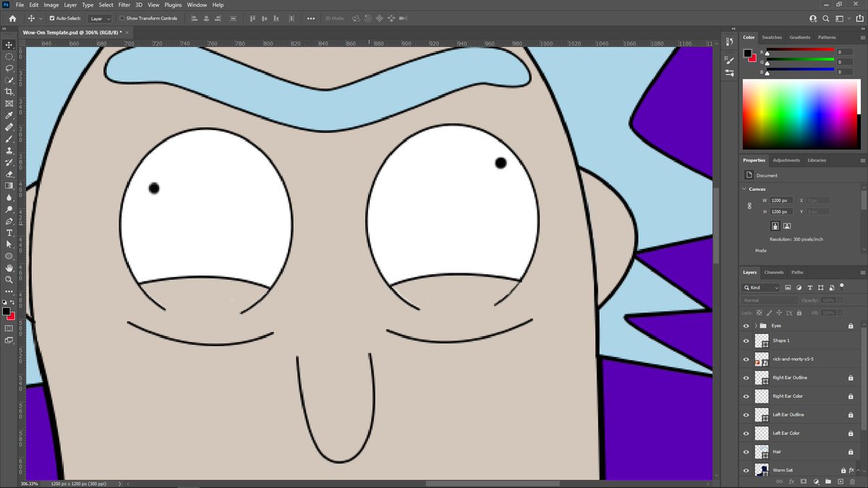Image resolution: width=868 pixels, height=488 pixels.
Task: Select the Brush tool
Action: [x=9, y=139]
